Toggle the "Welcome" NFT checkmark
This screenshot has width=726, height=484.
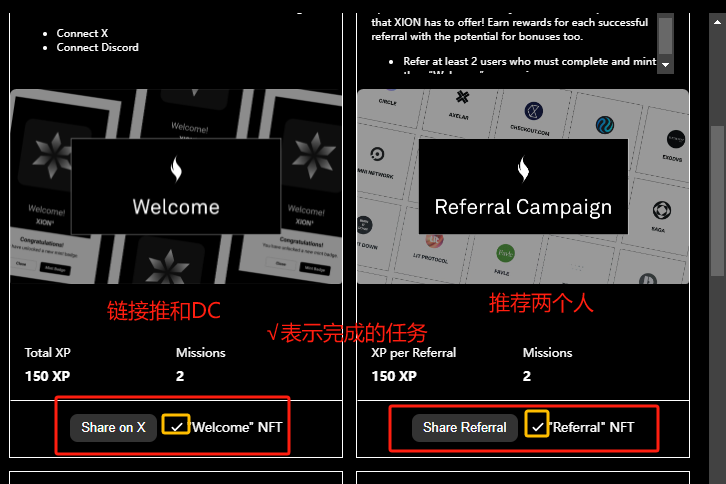click(x=176, y=424)
